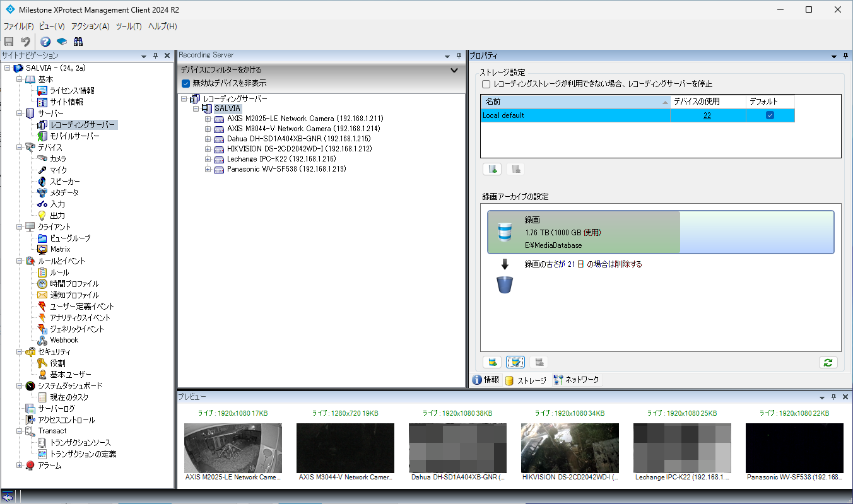Image resolution: width=853 pixels, height=504 pixels.
Task: Click the 出力 light bulb icon
Action: pyautogui.click(x=42, y=216)
